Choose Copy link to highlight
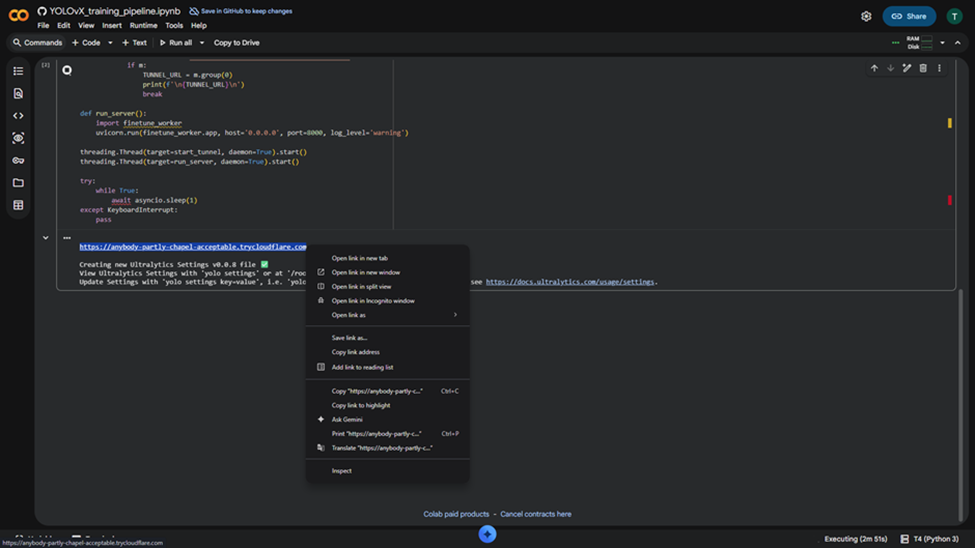 [387, 406]
